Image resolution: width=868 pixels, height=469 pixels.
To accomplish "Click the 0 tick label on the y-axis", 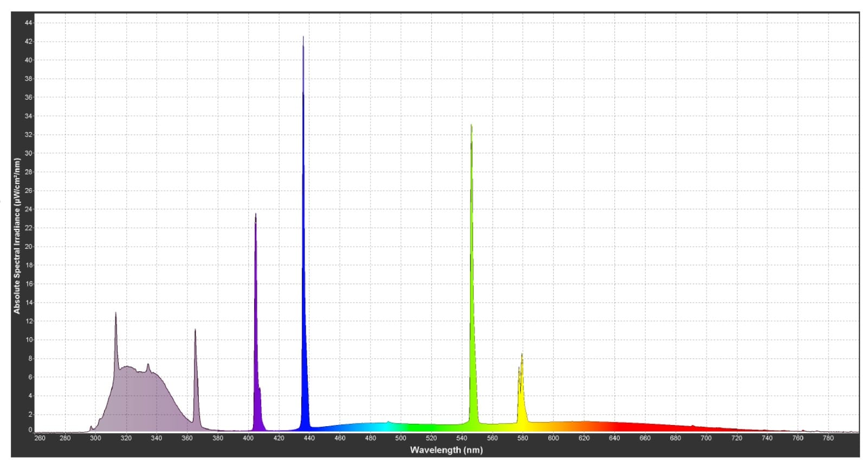I will pos(30,430).
